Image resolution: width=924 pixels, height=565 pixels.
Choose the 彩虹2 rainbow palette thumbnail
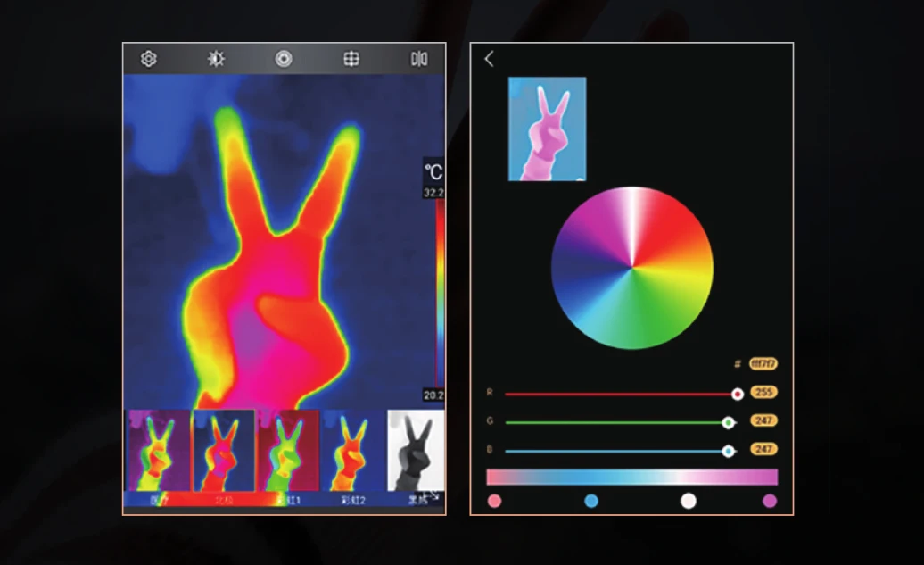coord(352,450)
